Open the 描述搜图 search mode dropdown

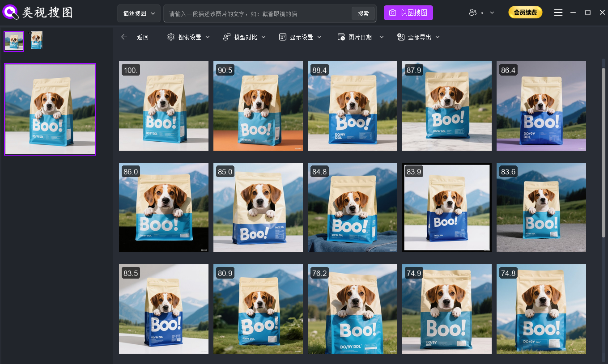click(x=139, y=13)
